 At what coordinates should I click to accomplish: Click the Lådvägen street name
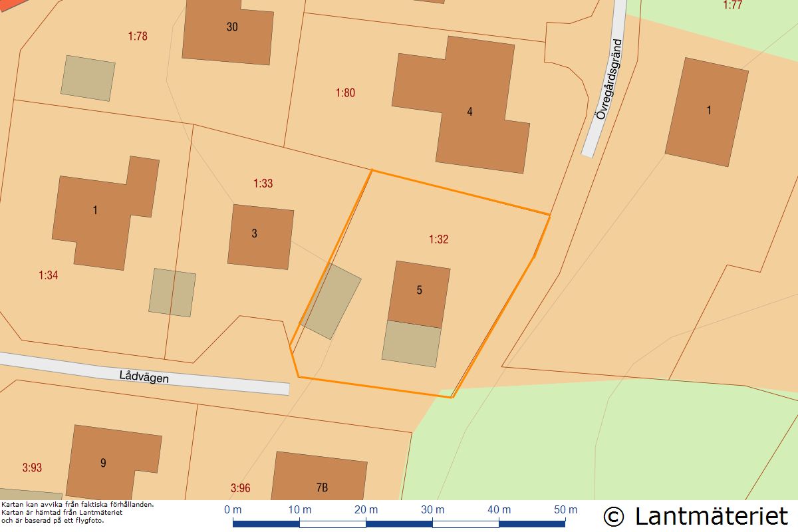(x=144, y=377)
